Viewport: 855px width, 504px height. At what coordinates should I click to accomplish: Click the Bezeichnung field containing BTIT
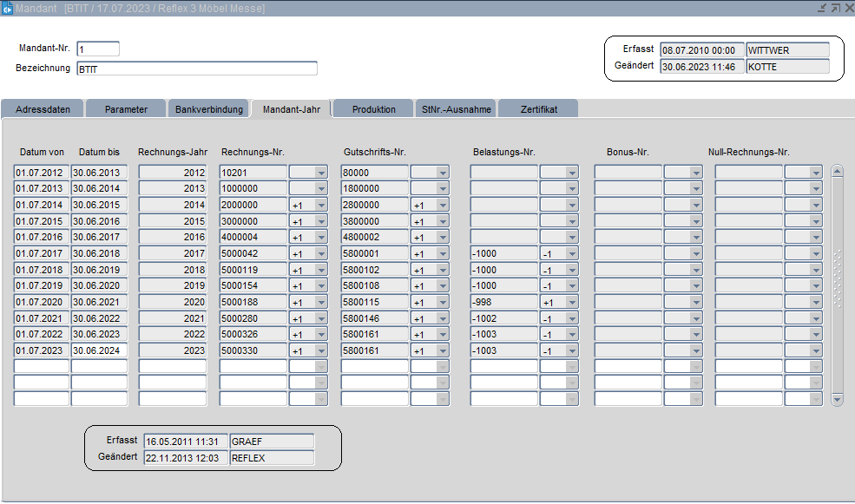[x=196, y=69]
